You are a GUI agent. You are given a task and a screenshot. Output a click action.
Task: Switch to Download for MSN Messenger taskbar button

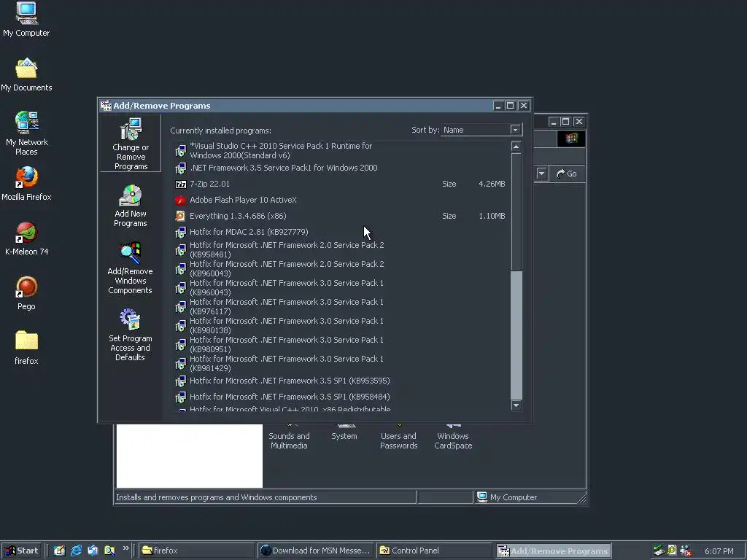317,551
